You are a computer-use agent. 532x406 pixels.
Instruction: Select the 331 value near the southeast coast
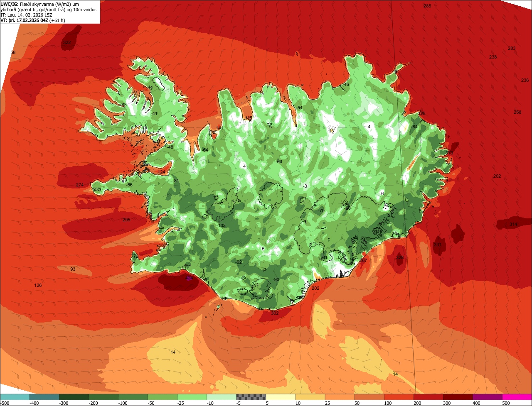438,245
